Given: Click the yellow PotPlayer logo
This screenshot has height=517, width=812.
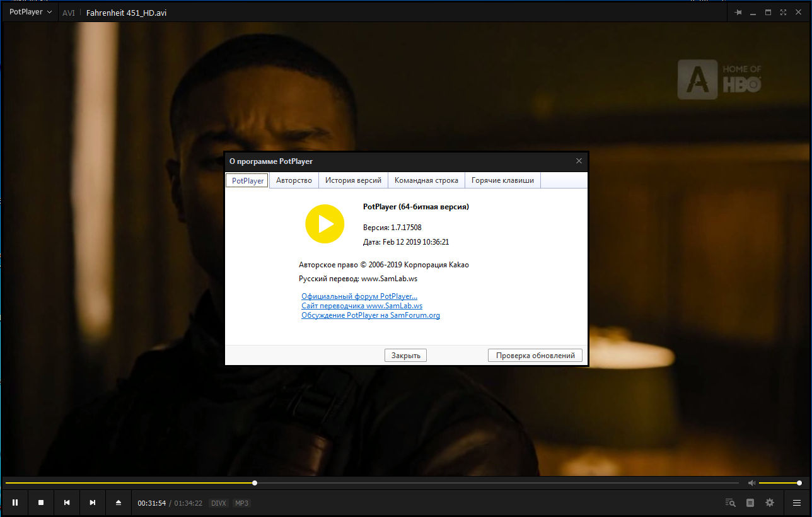Looking at the screenshot, I should pos(325,224).
